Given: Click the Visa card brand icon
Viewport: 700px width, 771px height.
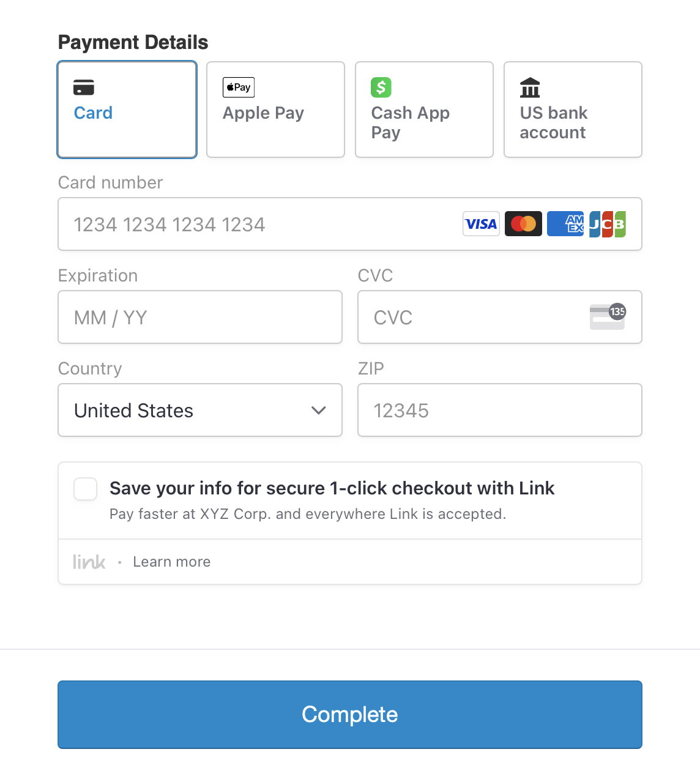Looking at the screenshot, I should tap(481, 224).
